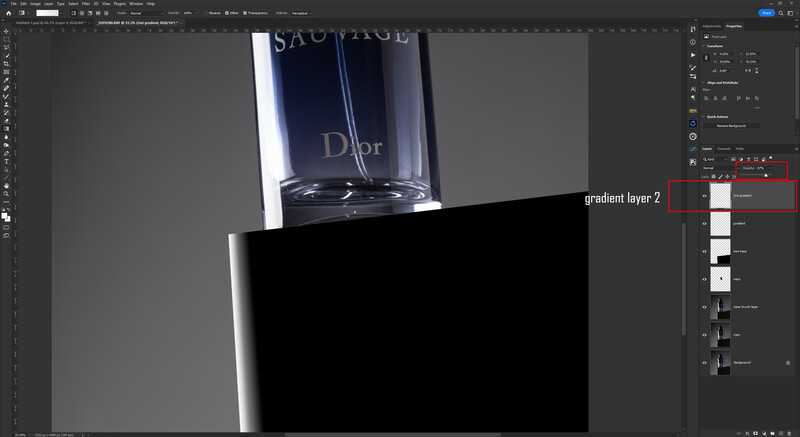This screenshot has width=800, height=437.
Task: Click the flip vertical icon in Transform
Action: (756, 71)
